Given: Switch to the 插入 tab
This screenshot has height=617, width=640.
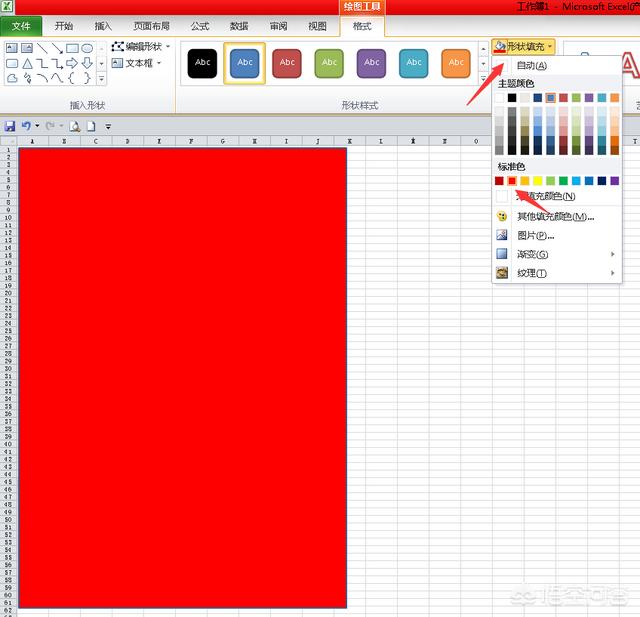Looking at the screenshot, I should click(x=103, y=26).
